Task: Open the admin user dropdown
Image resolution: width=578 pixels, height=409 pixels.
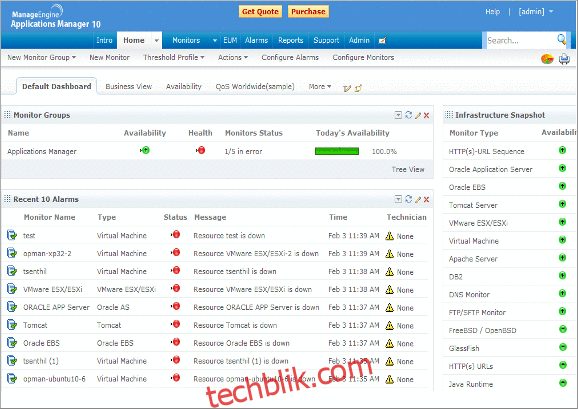Action: (x=536, y=12)
